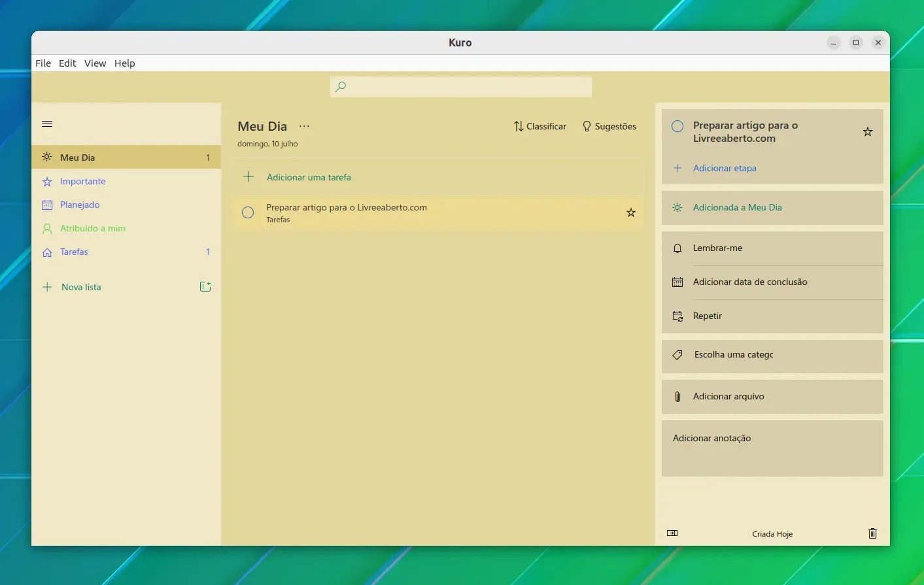Open the View menu
Viewport: 924px width, 585px height.
95,63
